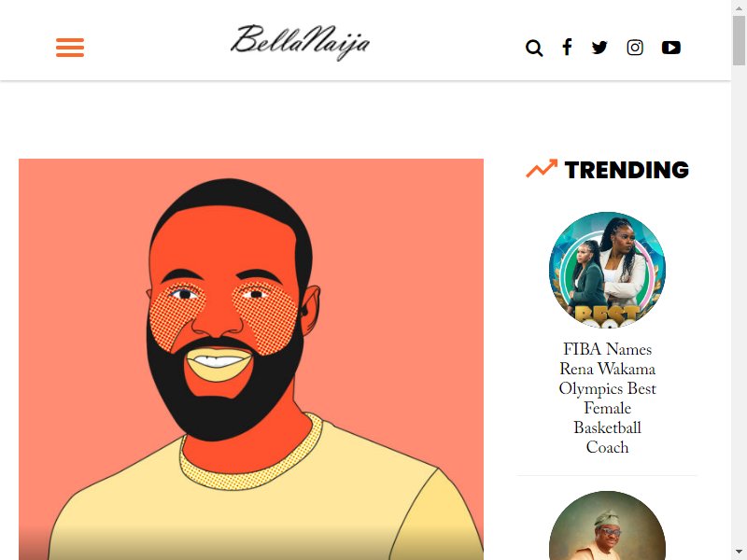This screenshot has width=747, height=560.
Task: Open the Facebook icon link
Action: [567, 48]
